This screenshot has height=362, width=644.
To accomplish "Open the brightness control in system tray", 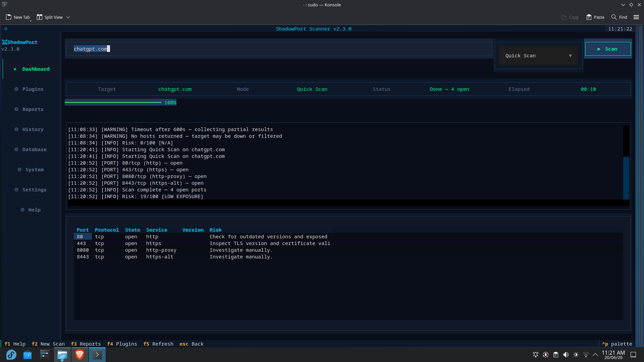I will (x=576, y=355).
